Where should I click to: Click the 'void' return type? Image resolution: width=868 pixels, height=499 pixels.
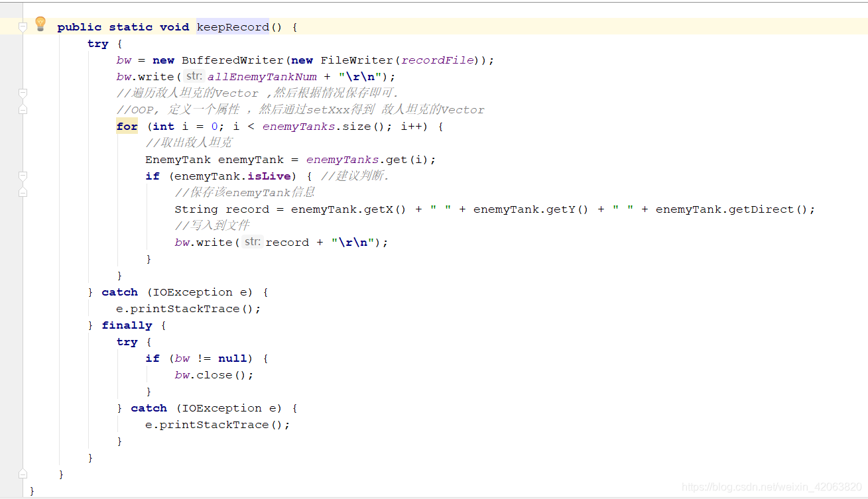174,27
